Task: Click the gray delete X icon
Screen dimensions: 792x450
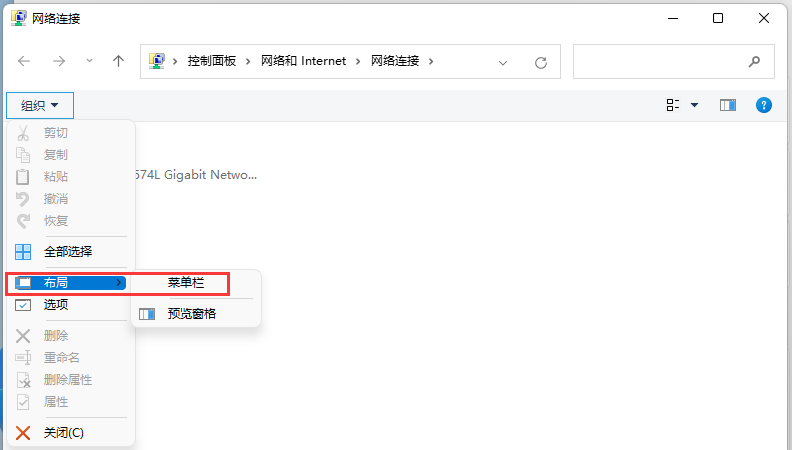Action: tap(23, 336)
